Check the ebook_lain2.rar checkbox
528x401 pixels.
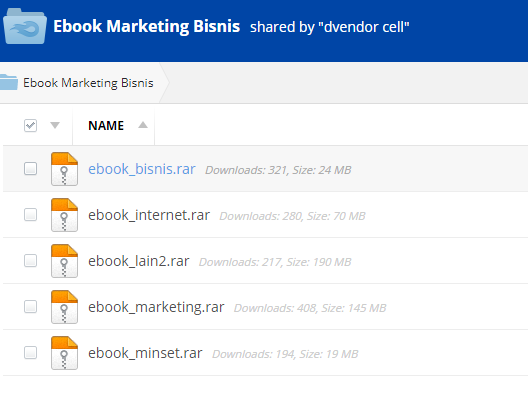coord(30,261)
